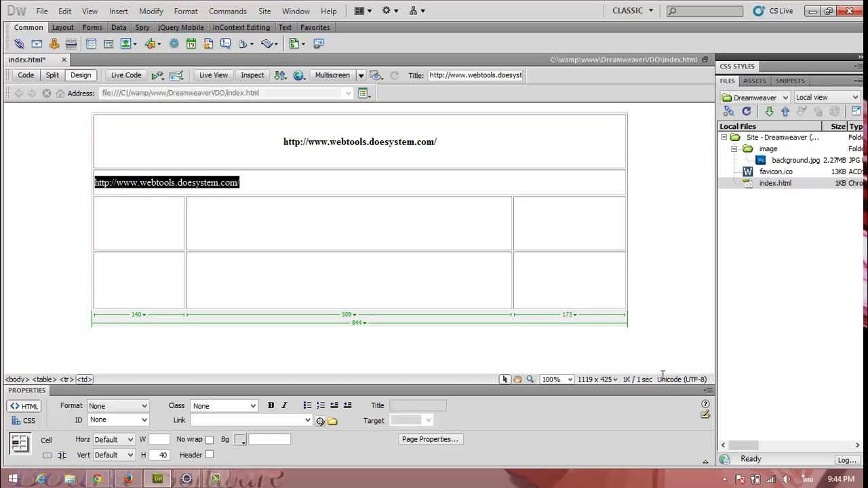Toggle Live View
This screenshot has width=868, height=488.
point(214,75)
